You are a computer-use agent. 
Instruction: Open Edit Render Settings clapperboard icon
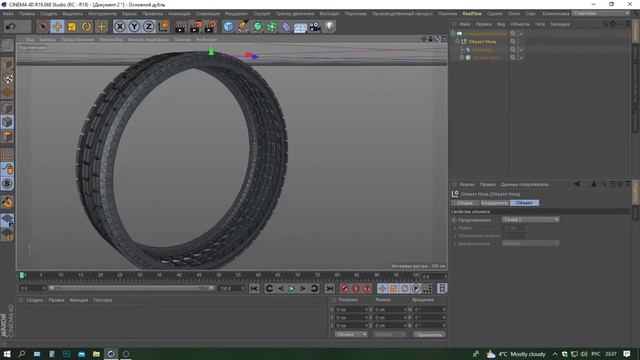[x=211, y=27]
